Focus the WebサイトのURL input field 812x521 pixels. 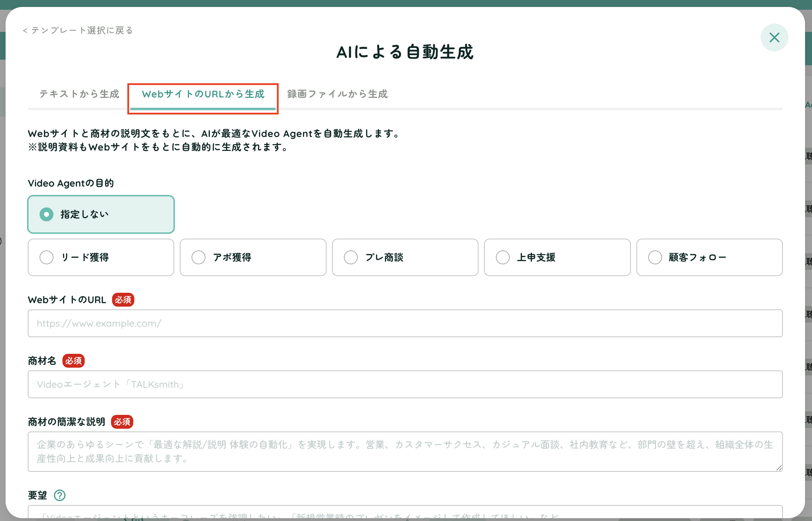click(x=405, y=323)
